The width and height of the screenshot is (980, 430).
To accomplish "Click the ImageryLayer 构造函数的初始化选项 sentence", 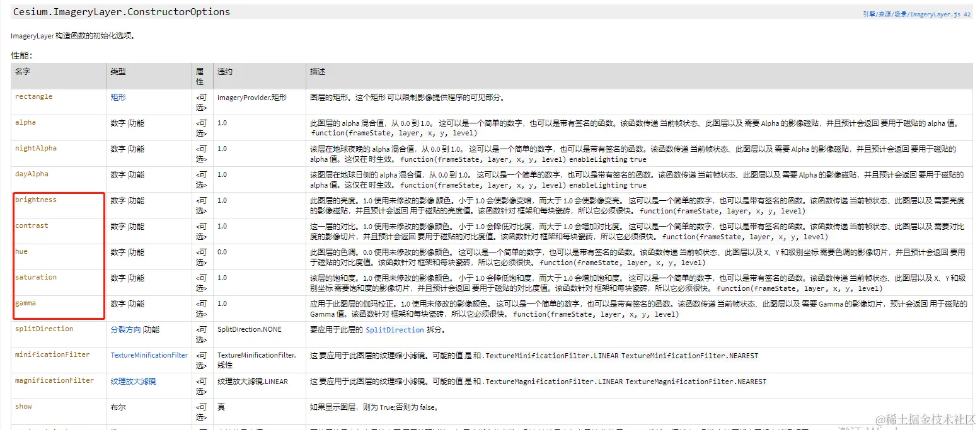I will pos(73,36).
